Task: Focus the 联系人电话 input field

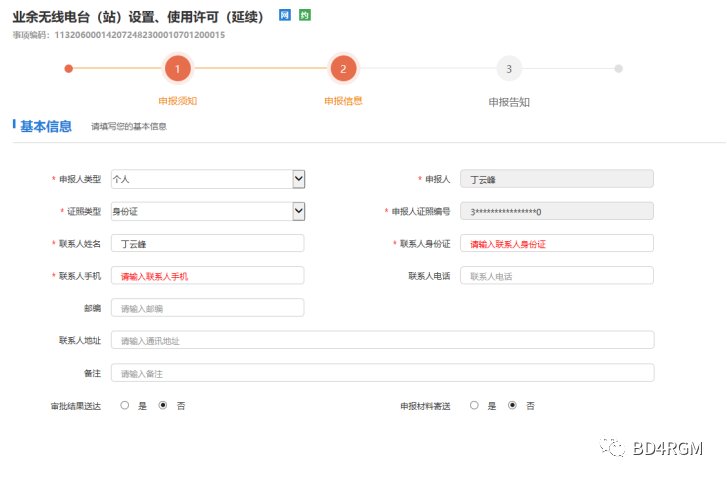Action: pyautogui.click(x=557, y=275)
